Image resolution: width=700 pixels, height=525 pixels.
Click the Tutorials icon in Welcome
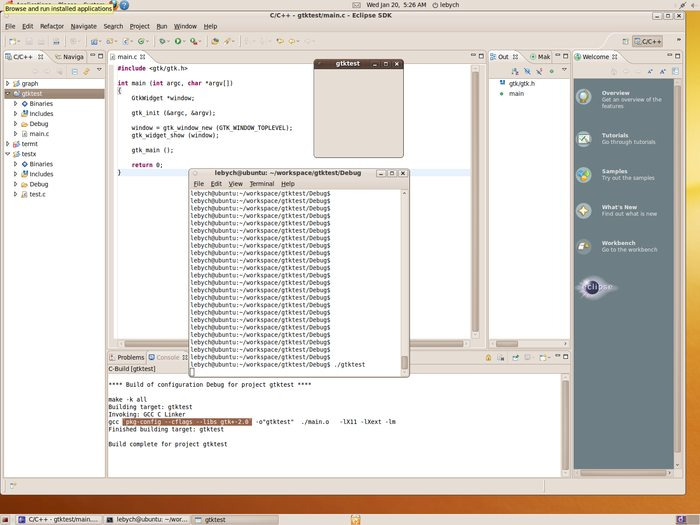point(583,139)
